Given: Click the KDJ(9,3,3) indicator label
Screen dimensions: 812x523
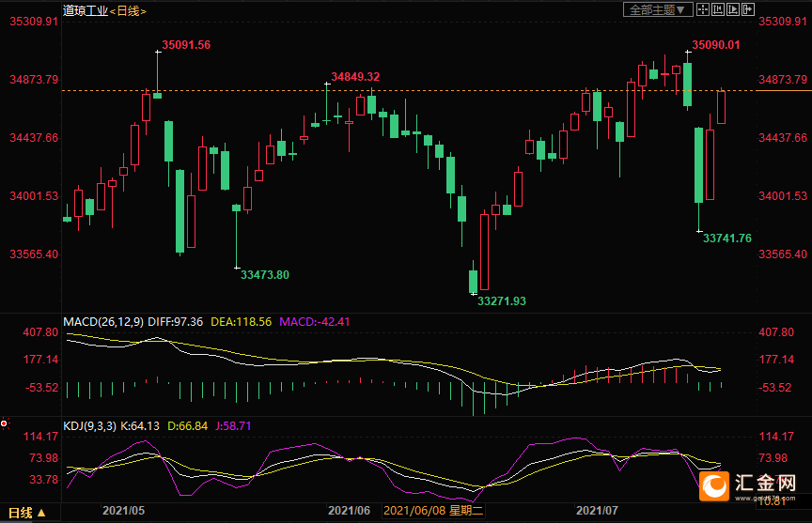Looking at the screenshot, I should pos(89,426).
